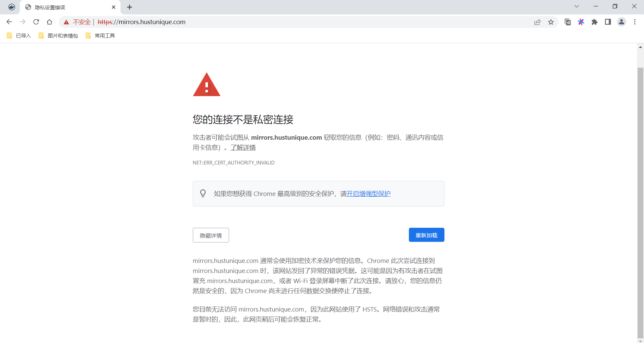This screenshot has height=343, width=644.
Task: Click the heading 您的连接不是私密连接
Action: (243, 119)
